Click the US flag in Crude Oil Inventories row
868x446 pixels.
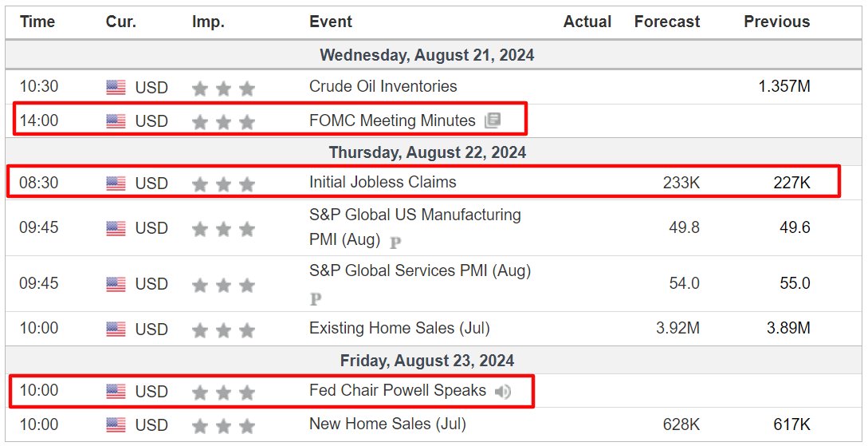[x=116, y=88]
